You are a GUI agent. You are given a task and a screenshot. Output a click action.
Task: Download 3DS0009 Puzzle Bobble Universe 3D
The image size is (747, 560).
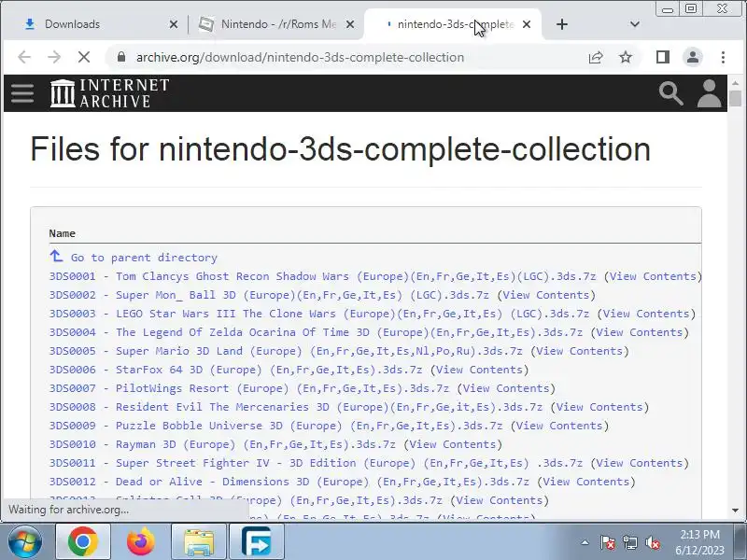[x=275, y=426]
